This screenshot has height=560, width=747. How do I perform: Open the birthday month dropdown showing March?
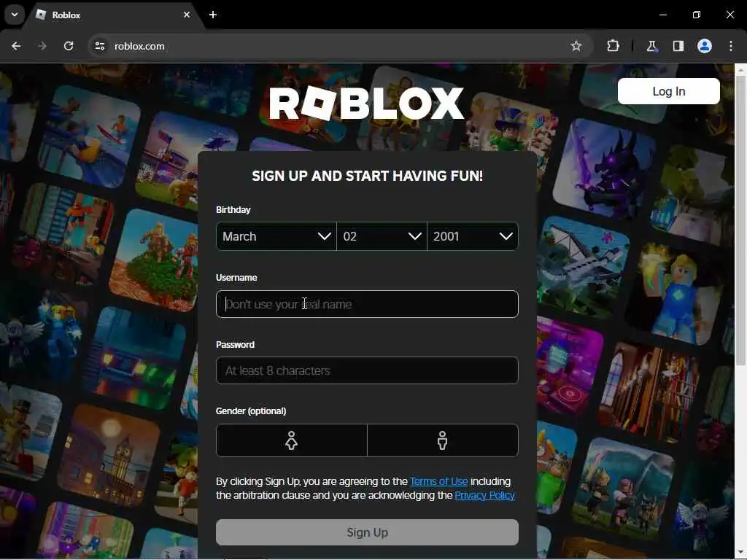(276, 236)
